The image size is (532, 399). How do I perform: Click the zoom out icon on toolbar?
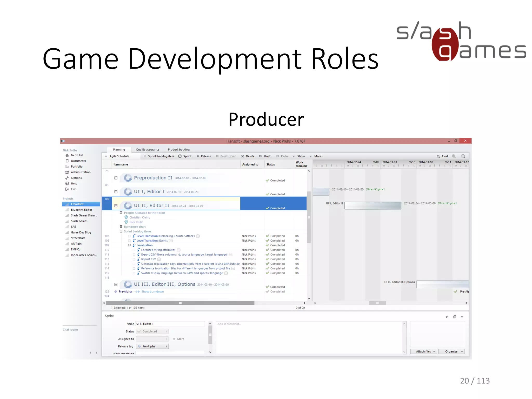point(463,156)
